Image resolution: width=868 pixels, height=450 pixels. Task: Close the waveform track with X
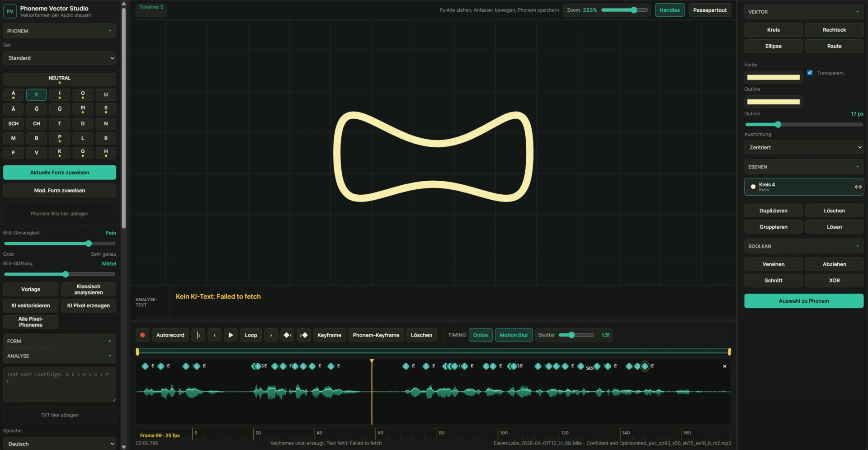[x=725, y=366]
